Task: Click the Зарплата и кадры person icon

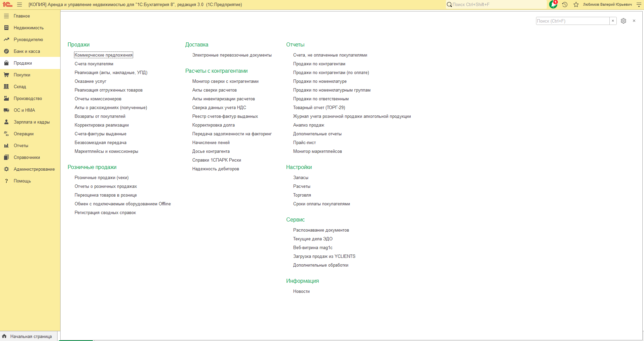Action: pyautogui.click(x=6, y=122)
